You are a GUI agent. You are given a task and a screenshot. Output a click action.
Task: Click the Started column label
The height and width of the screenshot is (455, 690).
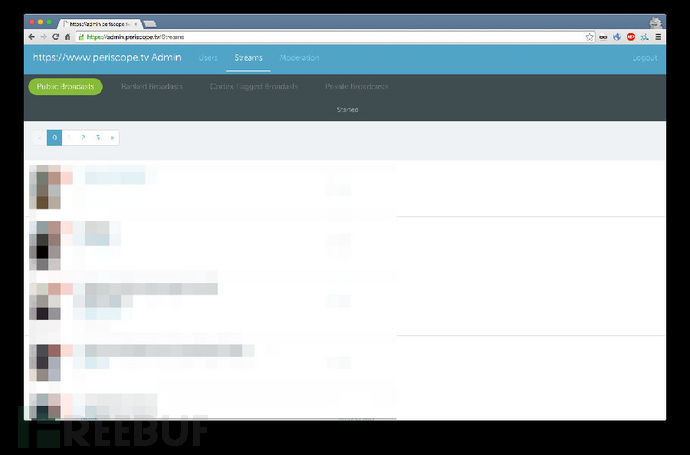[347, 109]
